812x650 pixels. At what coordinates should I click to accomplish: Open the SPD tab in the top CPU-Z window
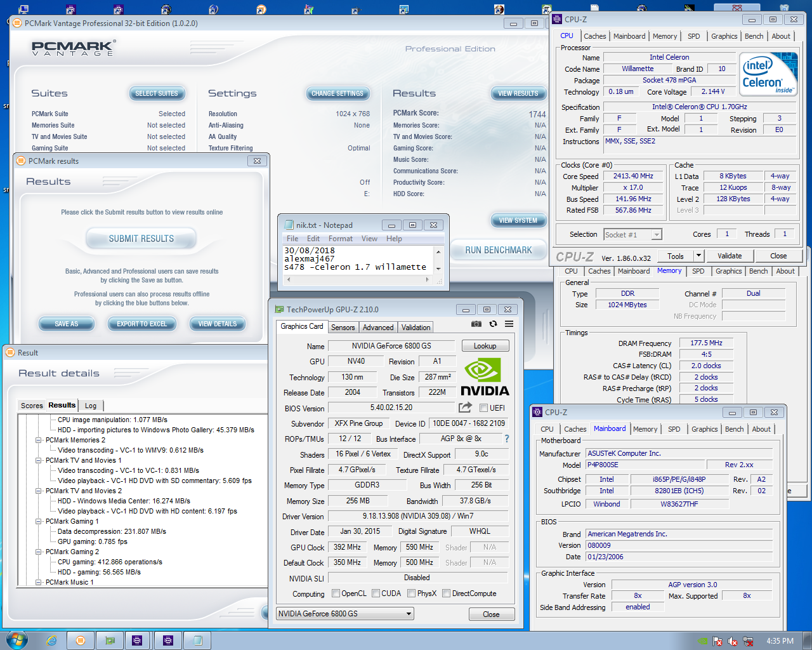pos(694,36)
